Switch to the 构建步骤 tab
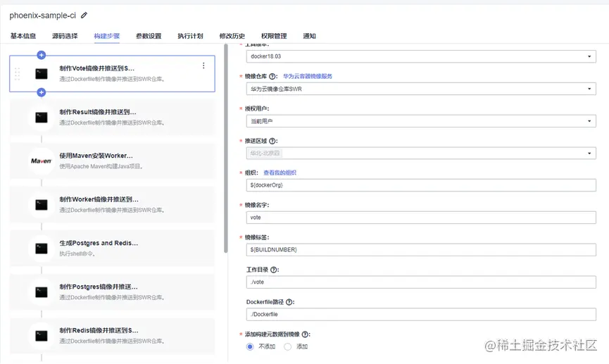The width and height of the screenshot is (609, 364). point(107,36)
